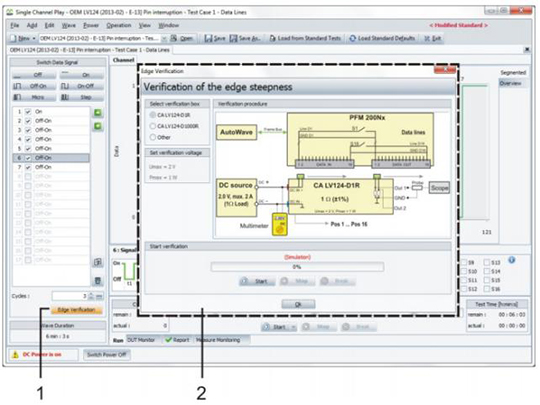Open the New button dropdown arrow

34,38
